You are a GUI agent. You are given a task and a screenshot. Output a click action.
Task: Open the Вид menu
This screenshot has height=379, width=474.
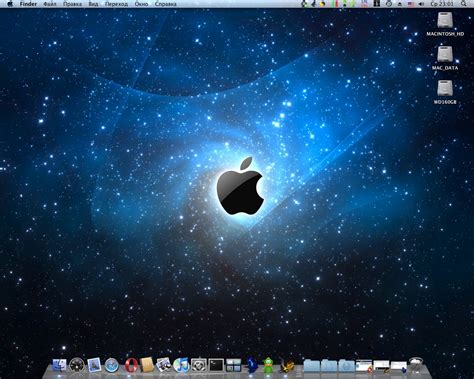(93, 4)
